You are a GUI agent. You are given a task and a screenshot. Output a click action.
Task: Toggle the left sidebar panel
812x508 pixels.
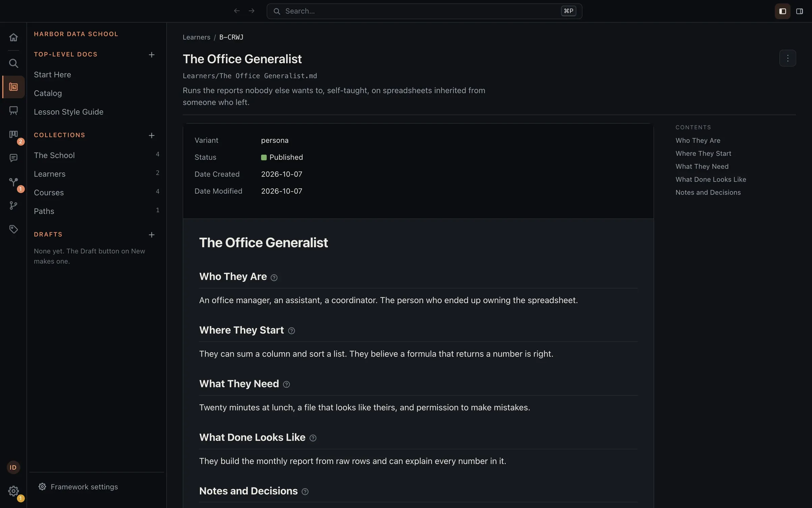783,11
